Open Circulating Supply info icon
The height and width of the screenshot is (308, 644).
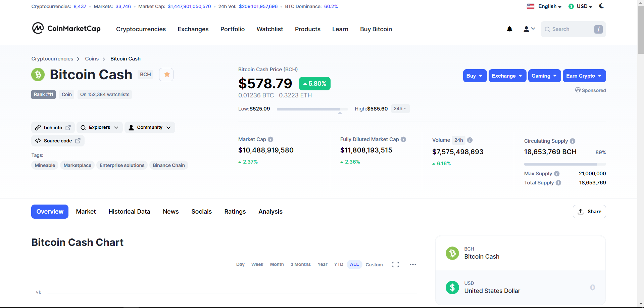573,141
